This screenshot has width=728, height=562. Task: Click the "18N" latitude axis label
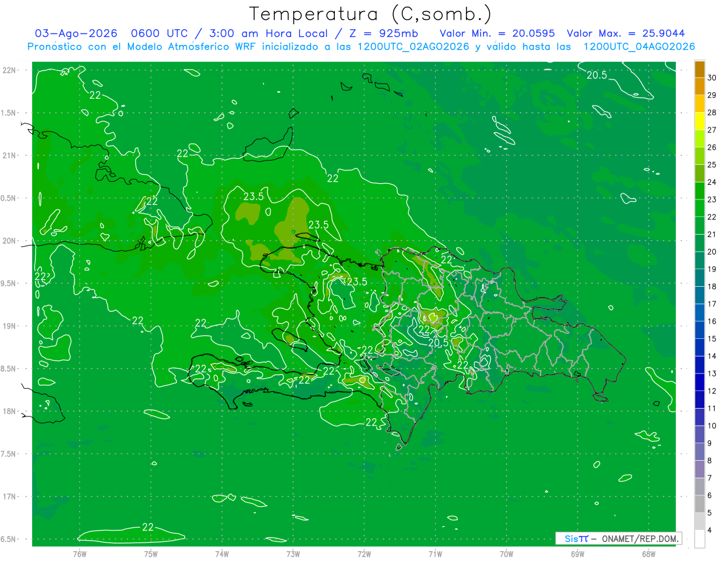(9, 411)
